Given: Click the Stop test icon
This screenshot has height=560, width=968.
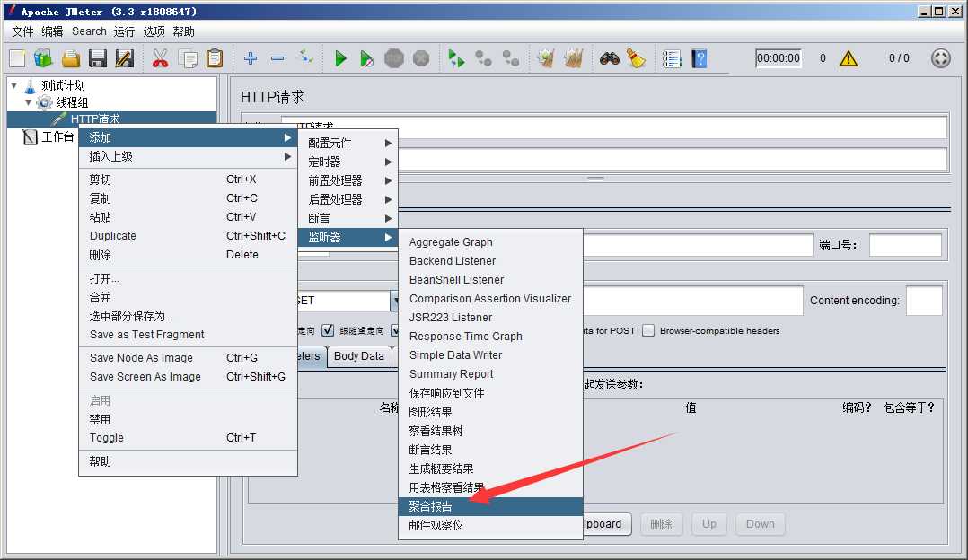Looking at the screenshot, I should tap(394, 58).
